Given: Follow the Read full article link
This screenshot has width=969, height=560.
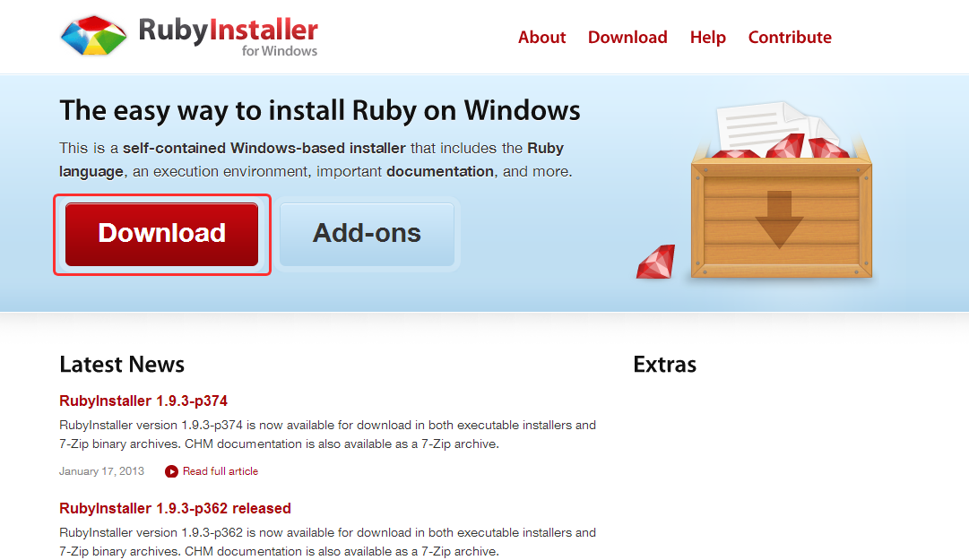Looking at the screenshot, I should pyautogui.click(x=220, y=471).
